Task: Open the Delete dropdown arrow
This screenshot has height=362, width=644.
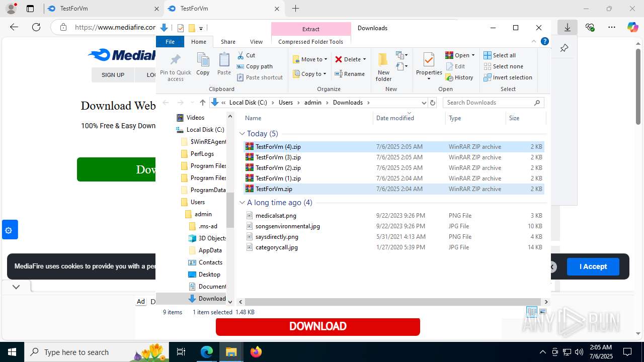Action: (364, 59)
